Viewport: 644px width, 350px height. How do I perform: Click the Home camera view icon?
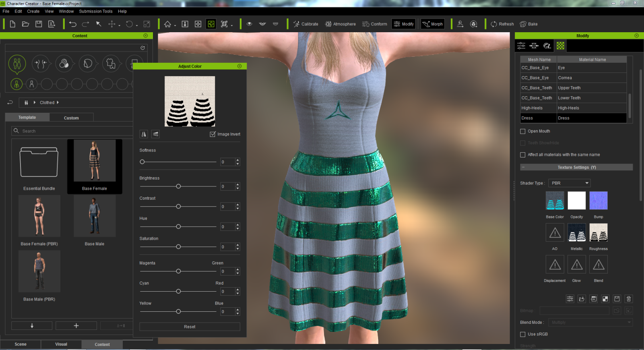(x=167, y=24)
